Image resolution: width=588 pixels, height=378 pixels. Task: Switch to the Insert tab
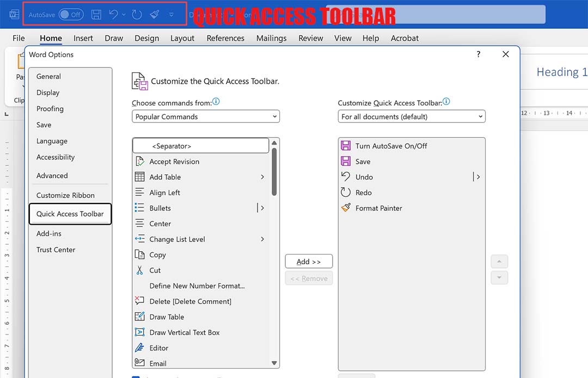tap(83, 38)
